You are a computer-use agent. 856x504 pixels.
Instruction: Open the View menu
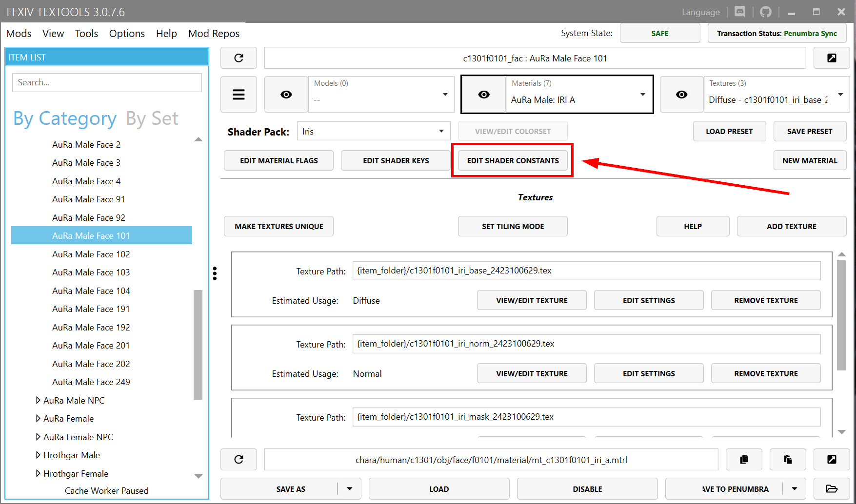click(53, 33)
